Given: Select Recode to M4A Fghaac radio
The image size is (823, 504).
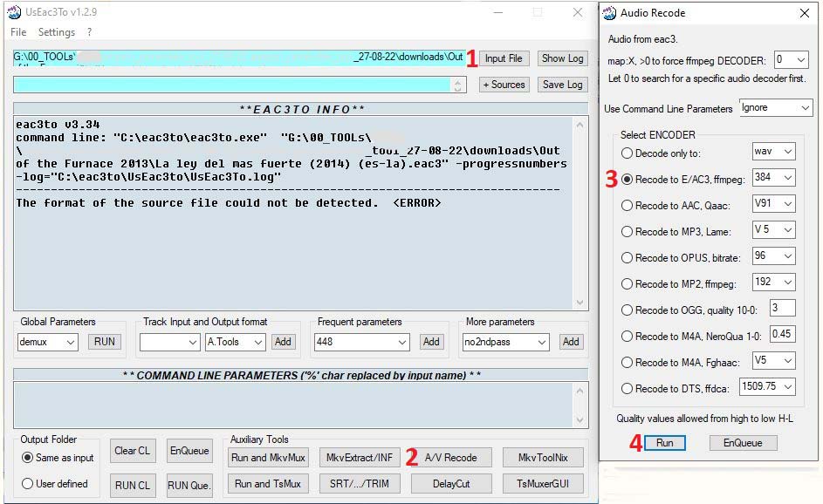Looking at the screenshot, I should point(627,363).
